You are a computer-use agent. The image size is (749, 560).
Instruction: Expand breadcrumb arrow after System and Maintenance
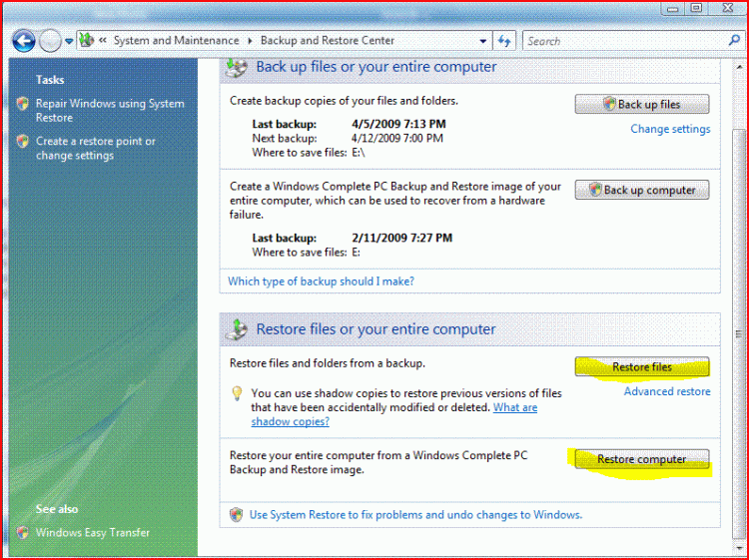click(250, 41)
